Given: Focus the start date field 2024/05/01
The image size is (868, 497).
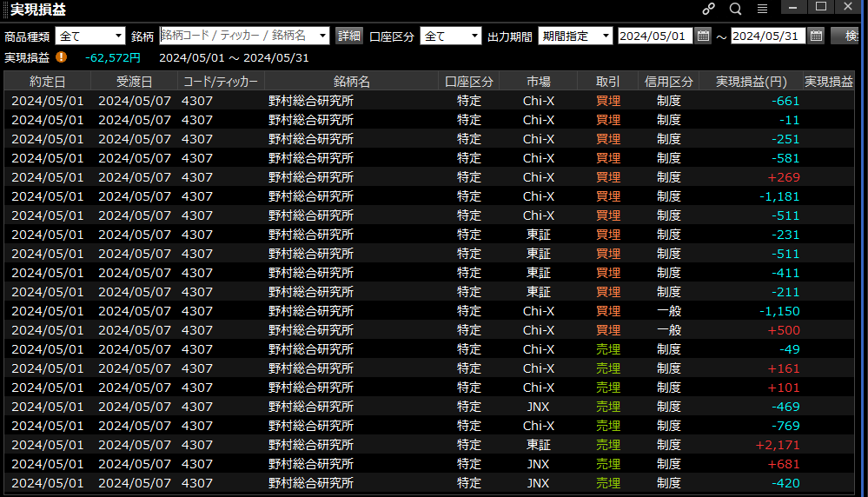Looking at the screenshot, I should [655, 36].
